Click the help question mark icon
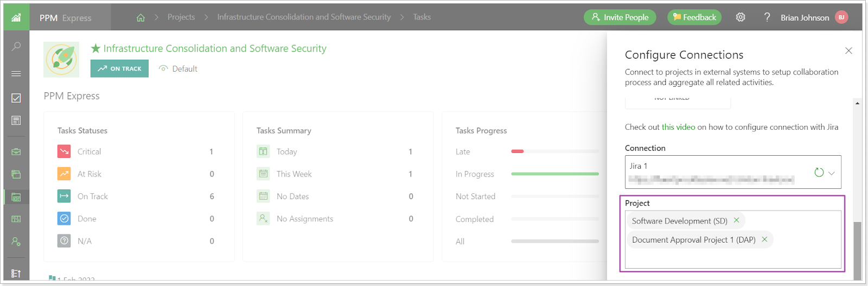This screenshot has width=868, height=286. (767, 17)
